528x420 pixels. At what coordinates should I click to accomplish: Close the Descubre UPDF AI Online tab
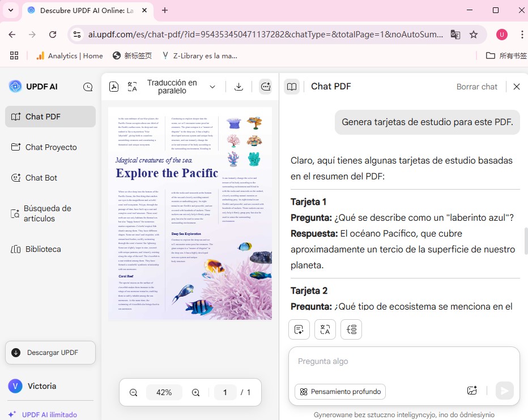[144, 10]
